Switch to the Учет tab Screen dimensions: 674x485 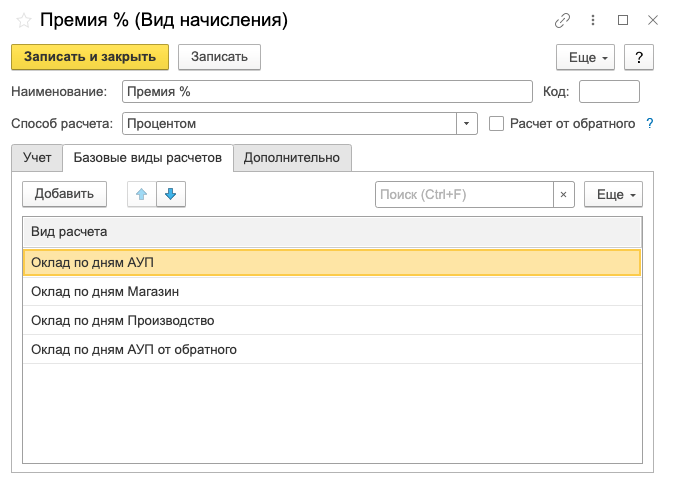pyautogui.click(x=37, y=158)
